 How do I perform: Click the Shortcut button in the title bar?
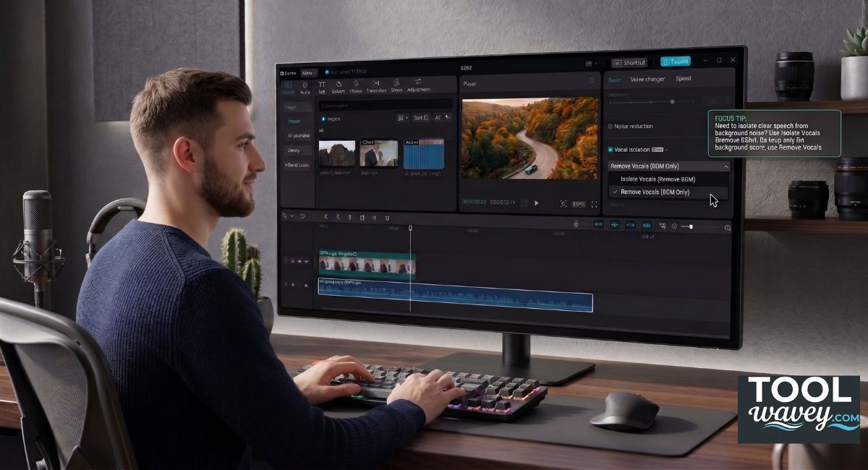[x=629, y=63]
